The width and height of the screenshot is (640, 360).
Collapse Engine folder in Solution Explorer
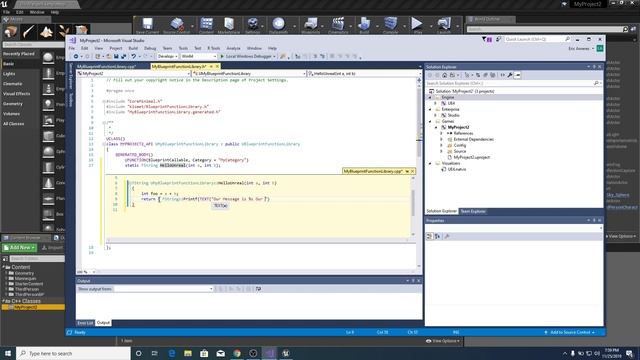click(430, 98)
